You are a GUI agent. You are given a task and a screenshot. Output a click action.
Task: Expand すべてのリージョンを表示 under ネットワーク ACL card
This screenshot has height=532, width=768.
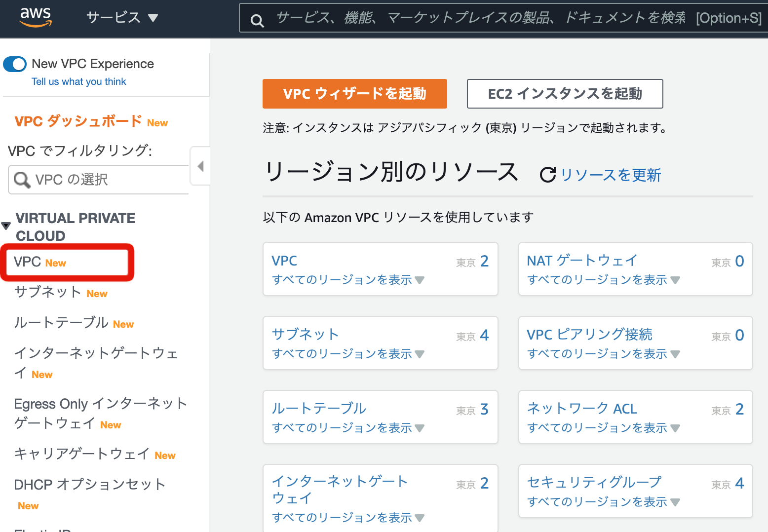603,428
